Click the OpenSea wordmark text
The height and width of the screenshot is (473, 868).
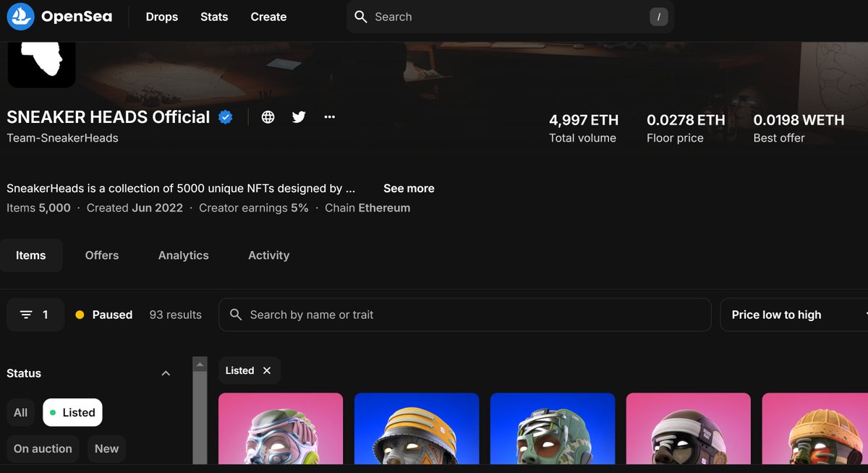point(77,16)
